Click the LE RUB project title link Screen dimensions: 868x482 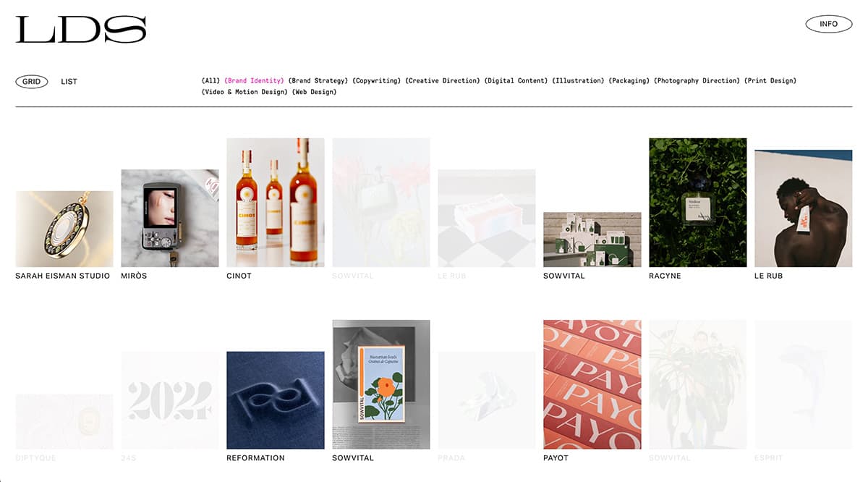(x=768, y=276)
